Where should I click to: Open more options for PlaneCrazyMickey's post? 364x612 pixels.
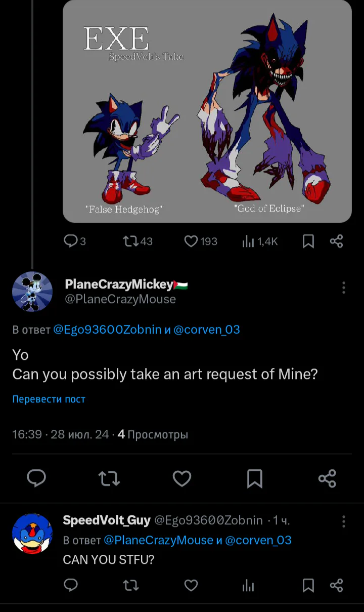(344, 288)
